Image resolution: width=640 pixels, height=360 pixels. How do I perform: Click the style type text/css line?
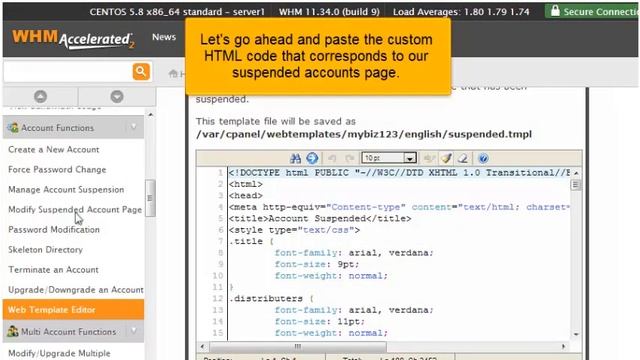tap(294, 230)
